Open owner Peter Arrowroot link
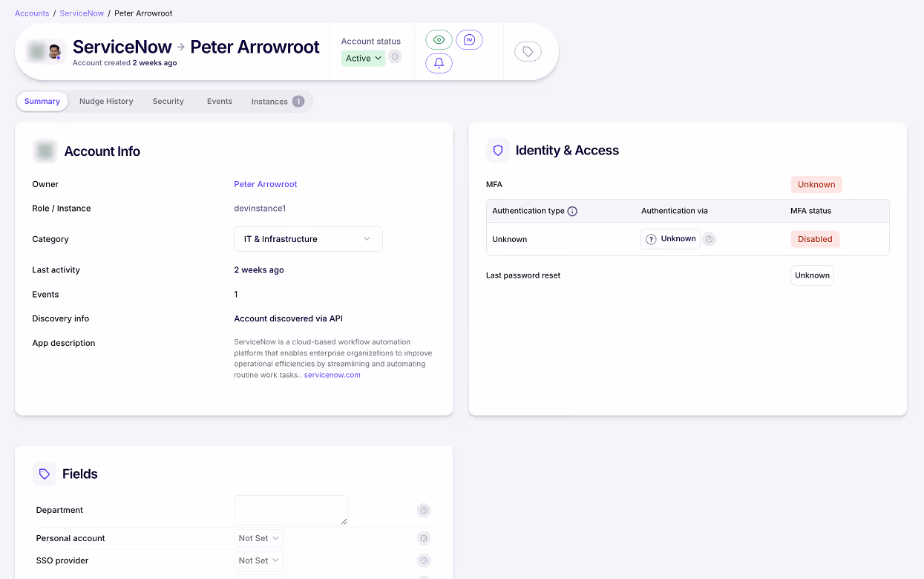 266,184
